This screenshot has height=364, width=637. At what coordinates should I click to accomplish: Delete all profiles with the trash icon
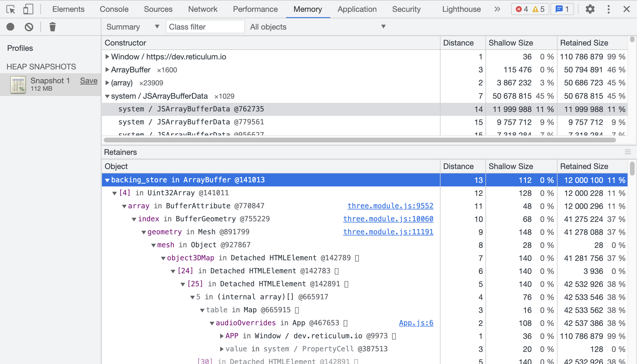tap(53, 27)
